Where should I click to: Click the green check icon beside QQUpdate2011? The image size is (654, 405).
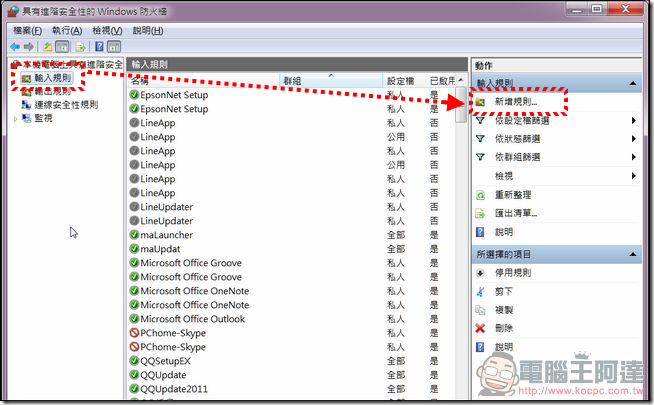click(134, 389)
